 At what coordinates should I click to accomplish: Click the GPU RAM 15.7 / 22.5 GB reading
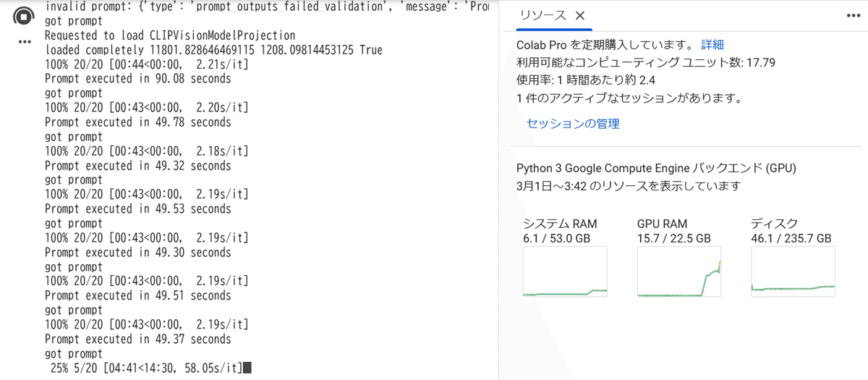pos(673,238)
